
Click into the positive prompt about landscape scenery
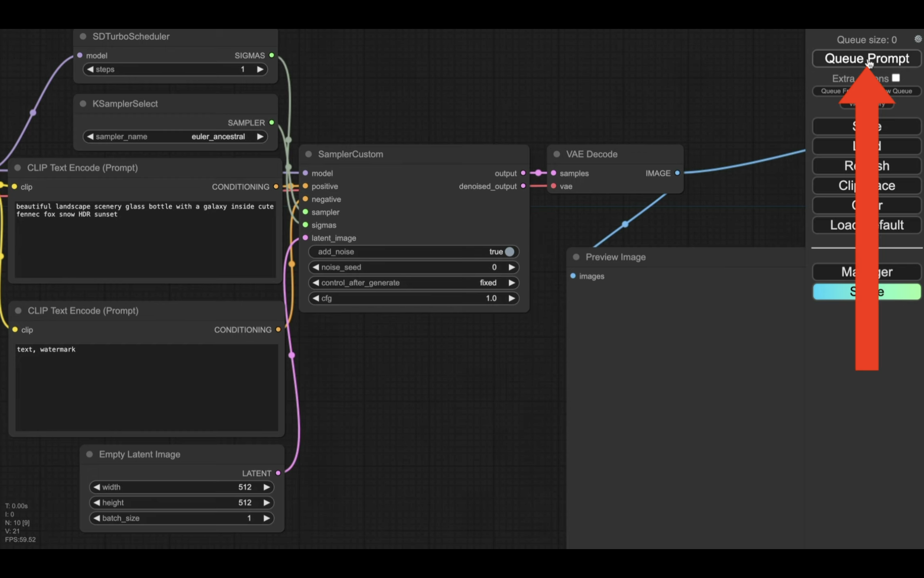coord(145,239)
